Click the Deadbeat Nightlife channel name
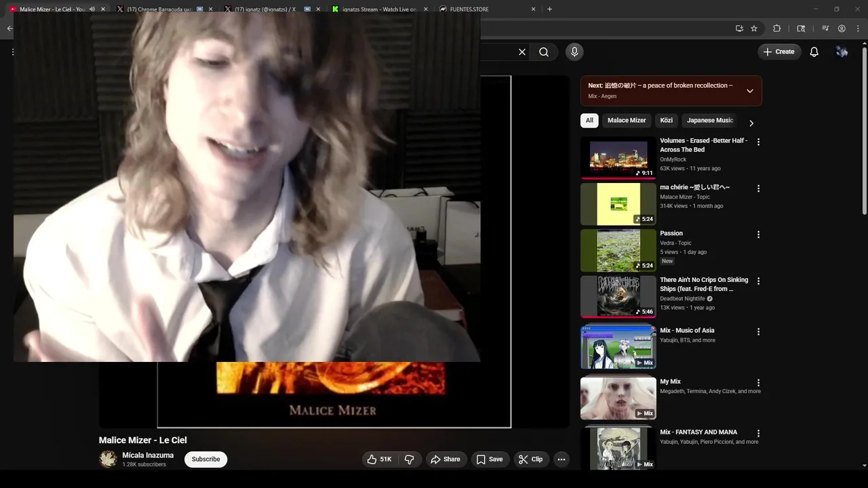Image resolution: width=868 pixels, height=488 pixels. [x=683, y=299]
